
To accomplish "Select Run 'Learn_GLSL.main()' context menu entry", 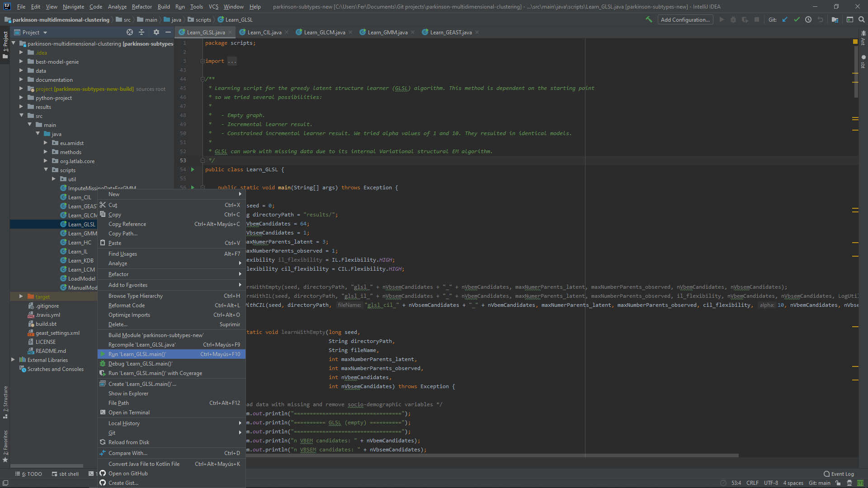I will click(x=171, y=354).
